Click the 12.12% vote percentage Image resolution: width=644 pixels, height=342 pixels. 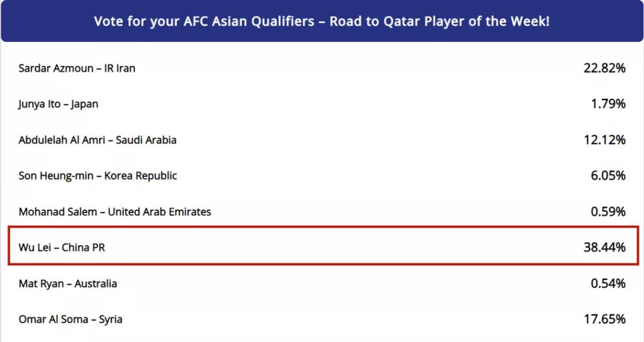pos(604,140)
